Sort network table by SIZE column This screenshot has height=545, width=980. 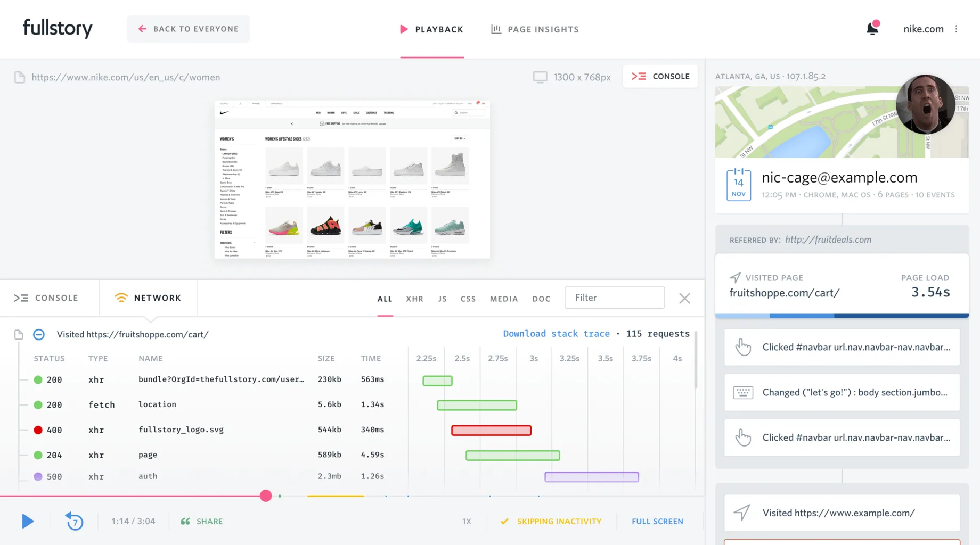coord(326,358)
